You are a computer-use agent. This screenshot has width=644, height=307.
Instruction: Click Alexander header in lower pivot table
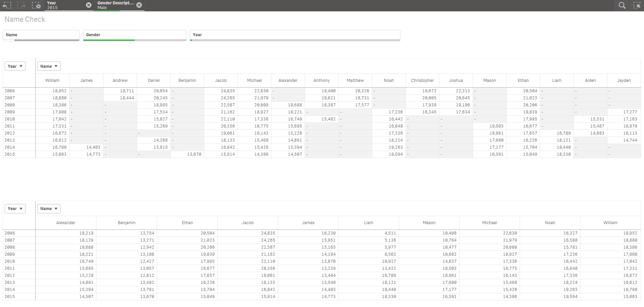click(66, 223)
